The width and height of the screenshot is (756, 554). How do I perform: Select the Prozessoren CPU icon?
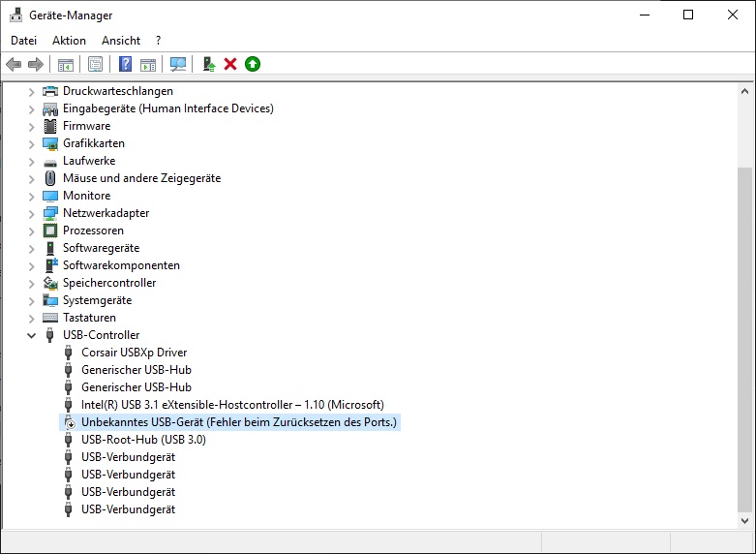50,231
